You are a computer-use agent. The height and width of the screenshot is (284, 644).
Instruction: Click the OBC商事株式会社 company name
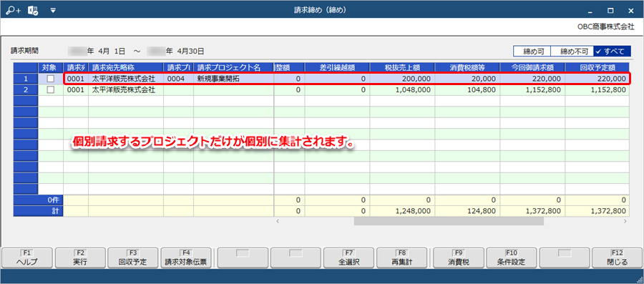pyautogui.click(x=606, y=26)
